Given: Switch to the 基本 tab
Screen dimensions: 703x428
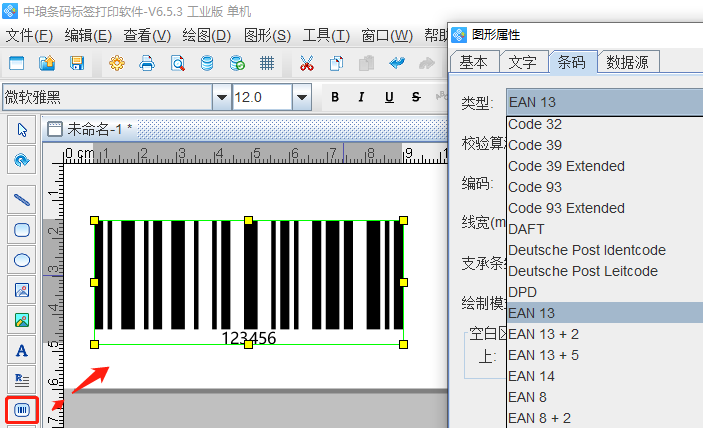Looking at the screenshot, I should coord(474,62).
